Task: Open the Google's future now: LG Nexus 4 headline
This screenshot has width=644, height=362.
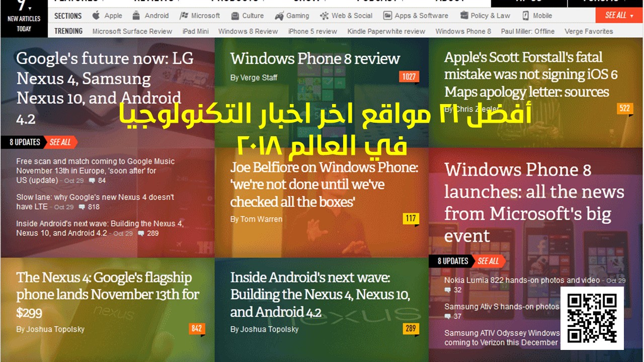Action: coord(105,88)
